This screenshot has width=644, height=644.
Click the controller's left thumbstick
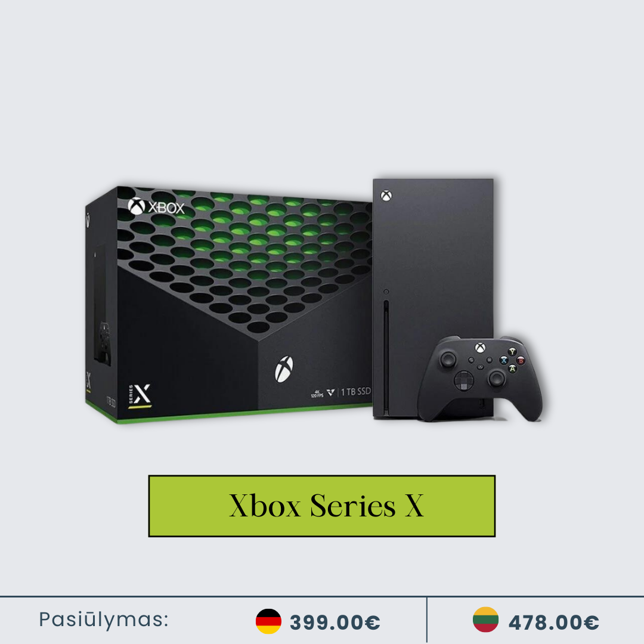pos(448,358)
